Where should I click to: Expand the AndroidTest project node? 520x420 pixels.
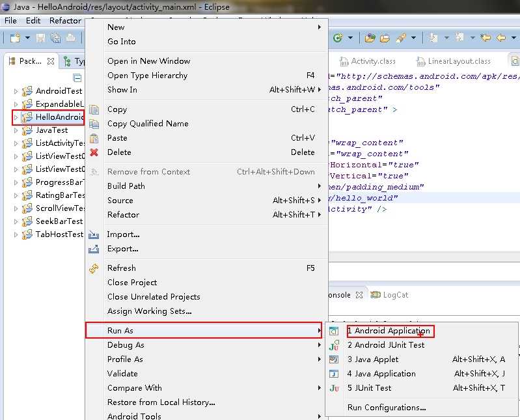pyautogui.click(x=16, y=91)
